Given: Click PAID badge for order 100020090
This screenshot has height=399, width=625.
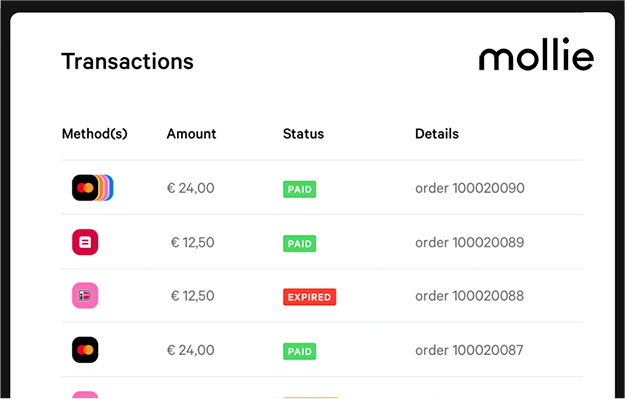Looking at the screenshot, I should 299,189.
